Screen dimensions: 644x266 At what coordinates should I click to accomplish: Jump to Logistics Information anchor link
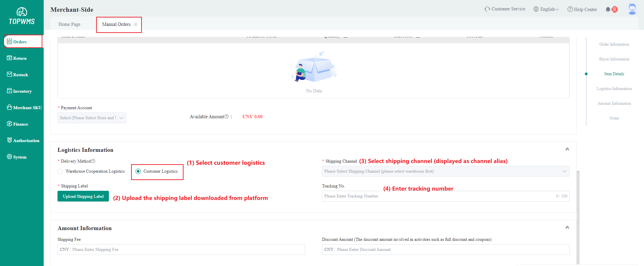click(614, 89)
